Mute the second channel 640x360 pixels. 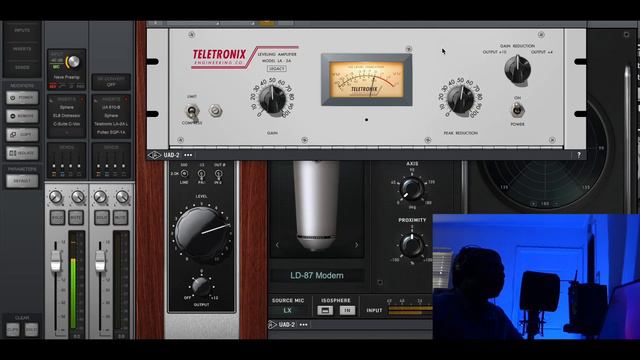point(120,218)
